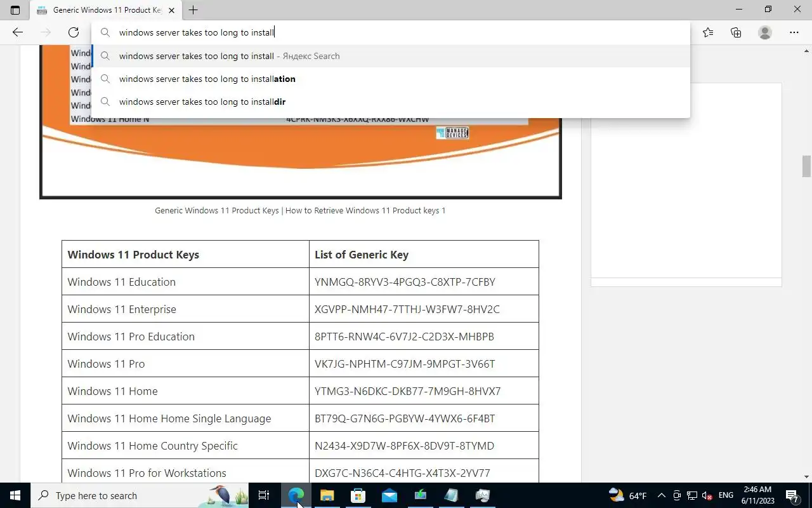The image size is (812, 508).
Task: Click the 'Windows 11 Education' cell
Action: pos(185,282)
